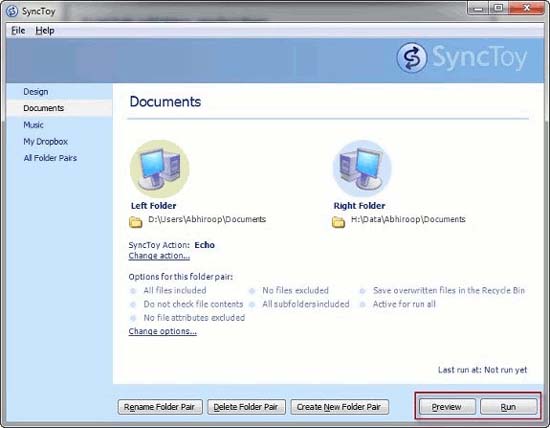The height and width of the screenshot is (428, 550).
Task: Click the Rename Folder Pair button
Action: 160,407
